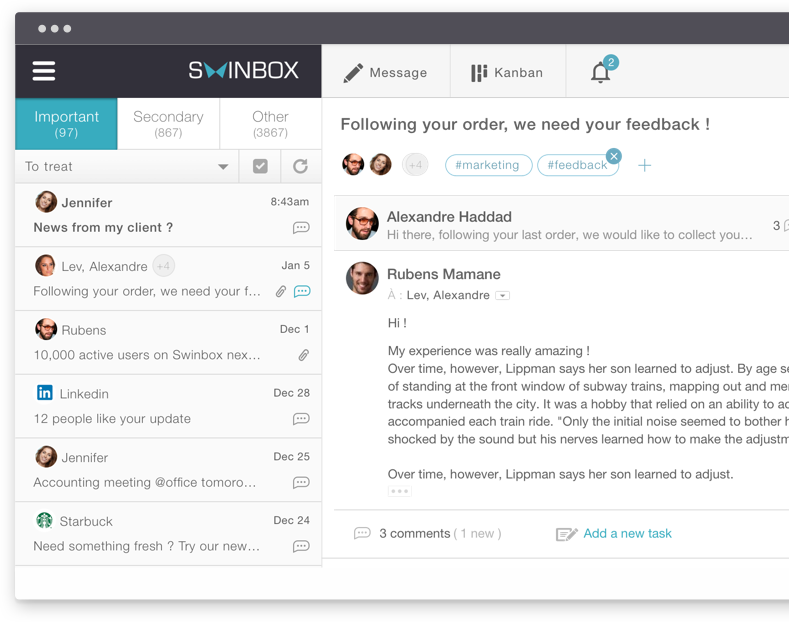The image size is (789, 622).
Task: Select the Other tab
Action: point(271,124)
